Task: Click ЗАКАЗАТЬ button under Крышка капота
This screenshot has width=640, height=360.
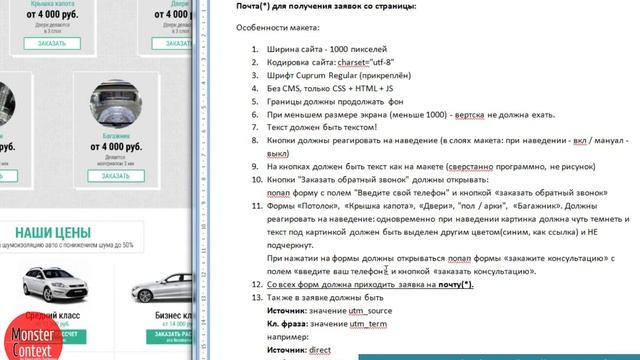Action: pyautogui.click(x=52, y=43)
